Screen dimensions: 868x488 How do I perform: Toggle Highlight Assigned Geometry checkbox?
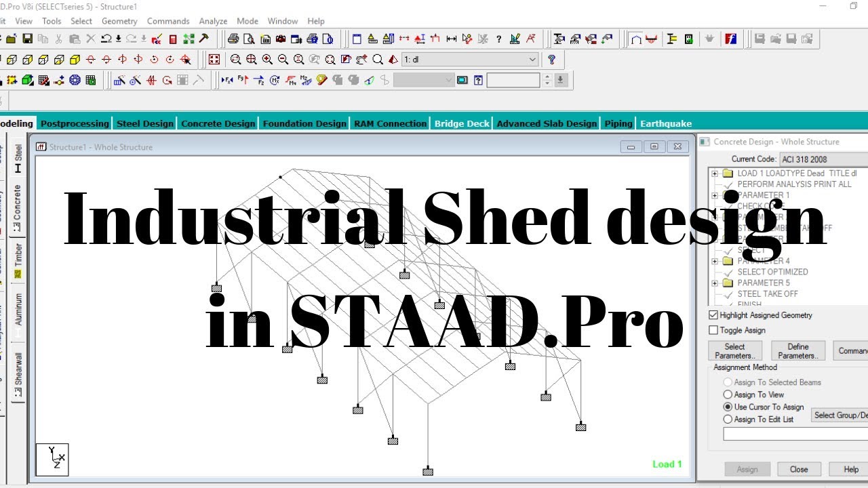coord(713,315)
